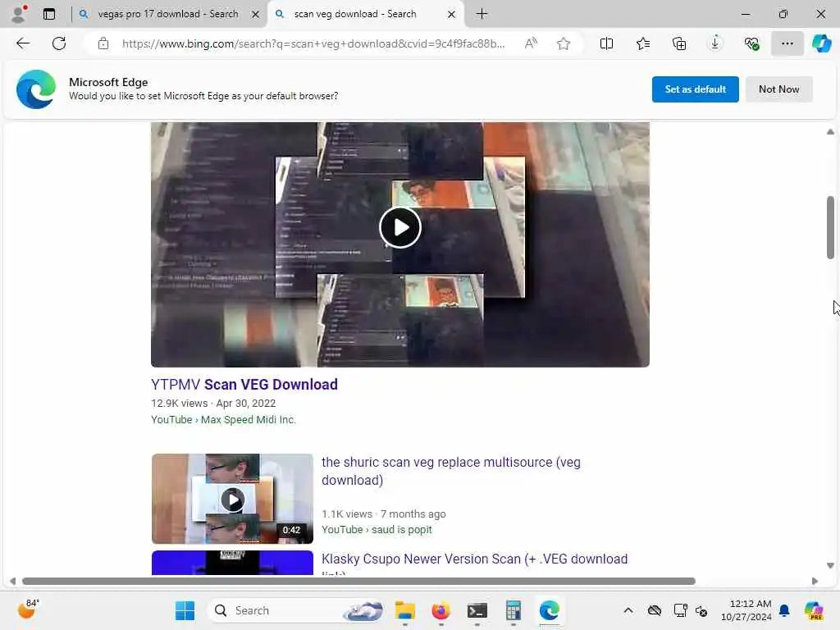Launch Firefox from the taskbar
Viewport: 840px width, 630px height.
[441, 610]
